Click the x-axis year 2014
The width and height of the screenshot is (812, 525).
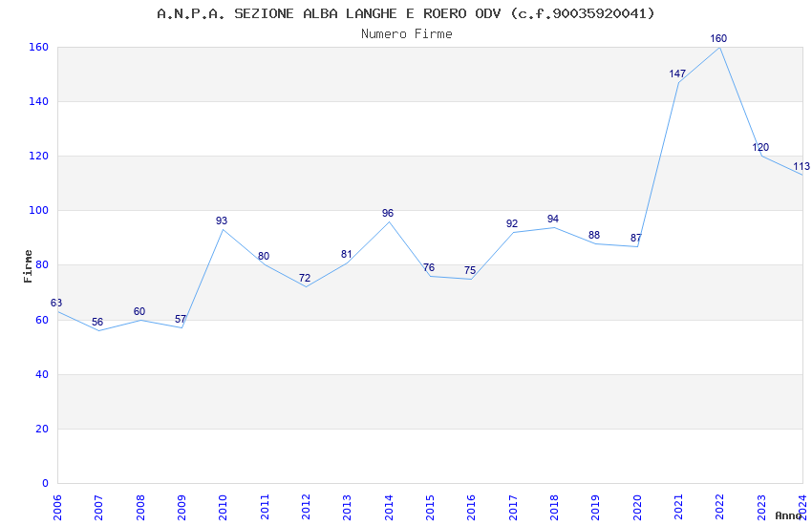pos(389,508)
